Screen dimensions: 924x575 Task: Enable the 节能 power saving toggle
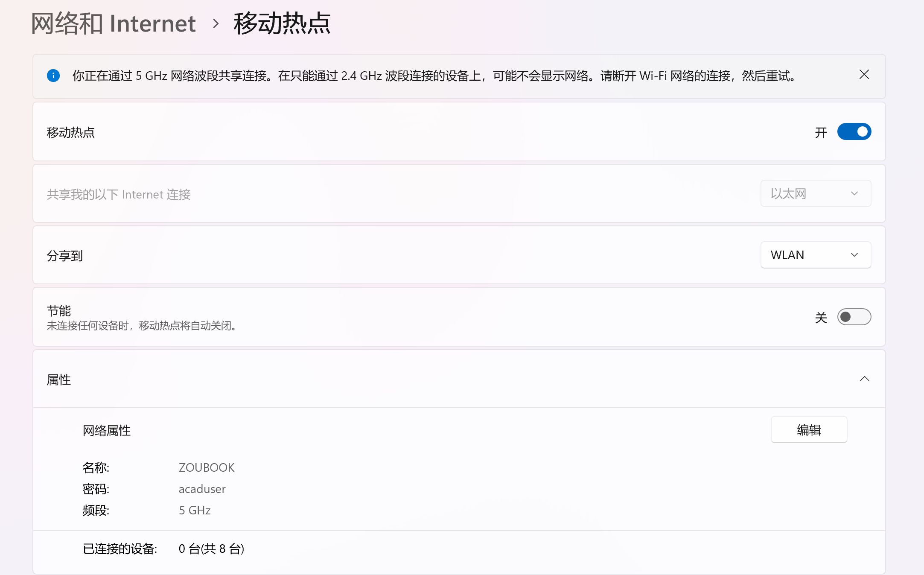click(854, 317)
